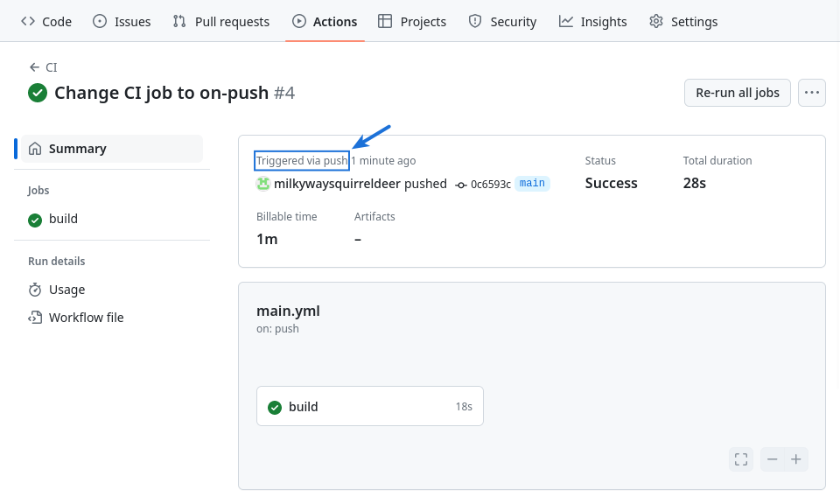Open the three-dots more options menu
The image size is (840, 504).
tap(812, 93)
